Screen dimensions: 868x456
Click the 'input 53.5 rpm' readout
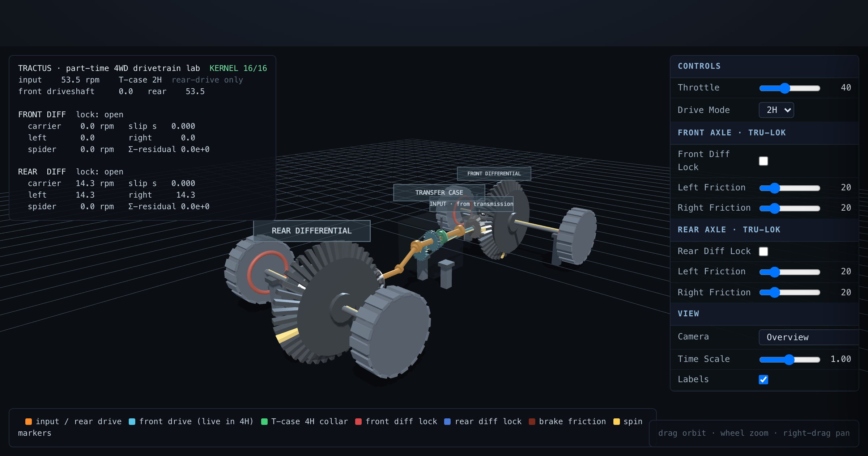tap(59, 80)
